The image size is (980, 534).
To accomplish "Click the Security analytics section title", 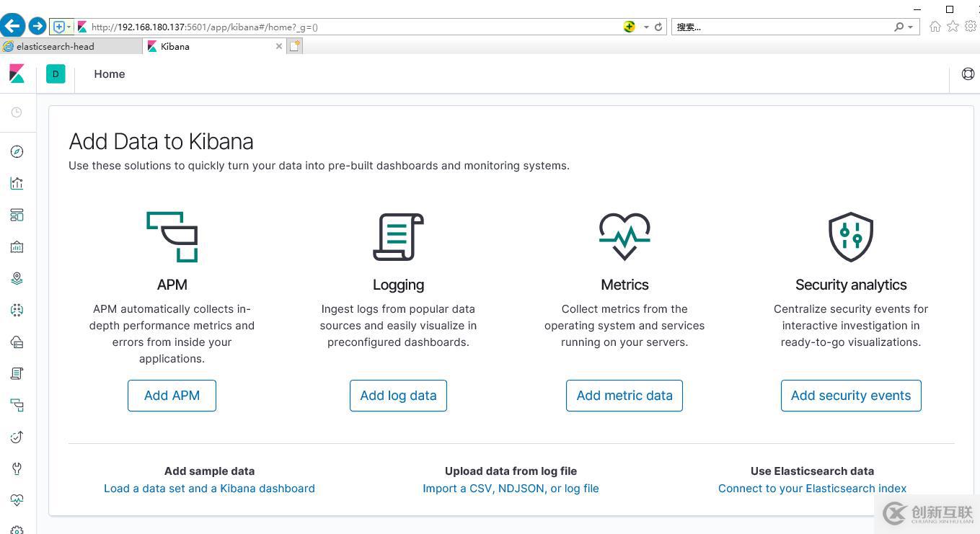I will click(851, 285).
